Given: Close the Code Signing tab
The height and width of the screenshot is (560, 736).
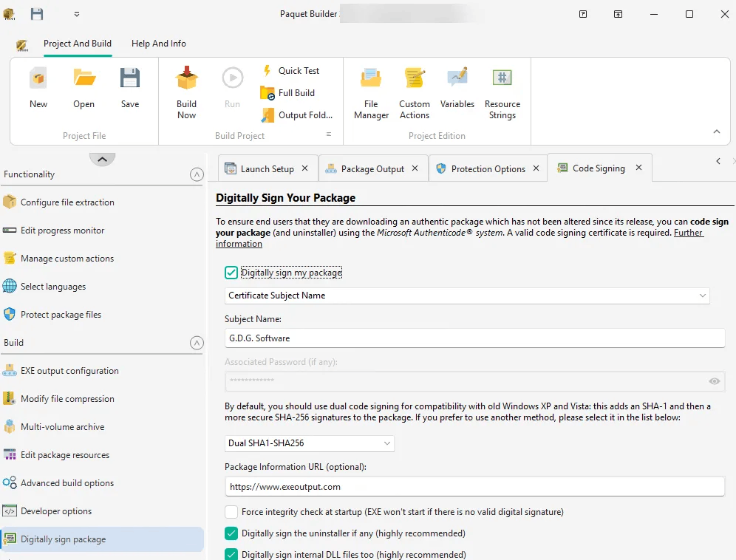Looking at the screenshot, I should [x=639, y=168].
